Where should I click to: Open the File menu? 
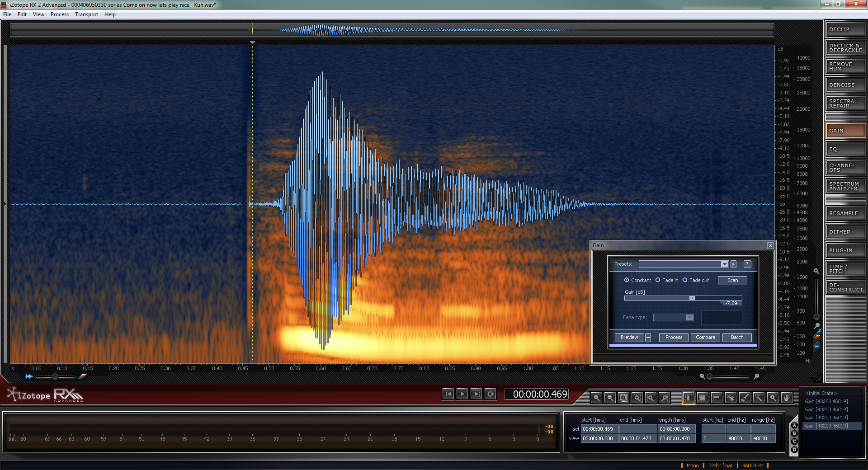click(x=7, y=14)
